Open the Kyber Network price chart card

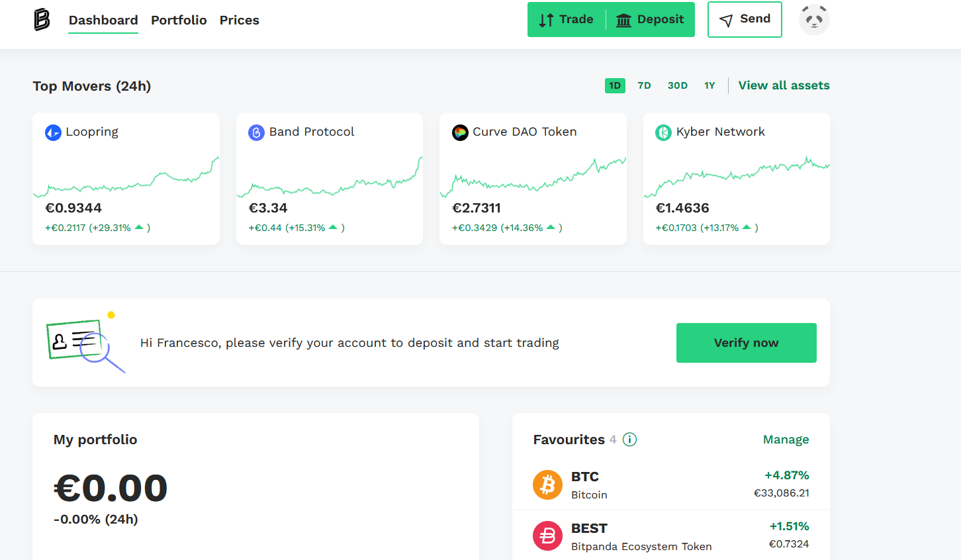737,179
